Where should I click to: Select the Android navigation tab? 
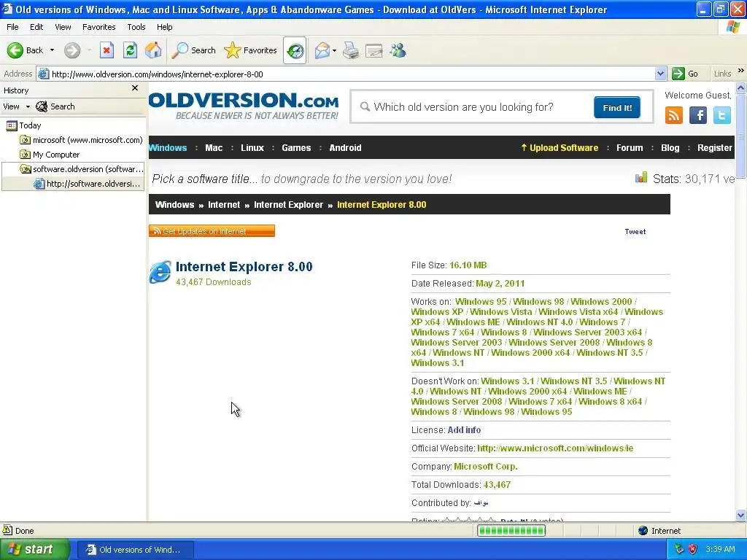tap(345, 147)
